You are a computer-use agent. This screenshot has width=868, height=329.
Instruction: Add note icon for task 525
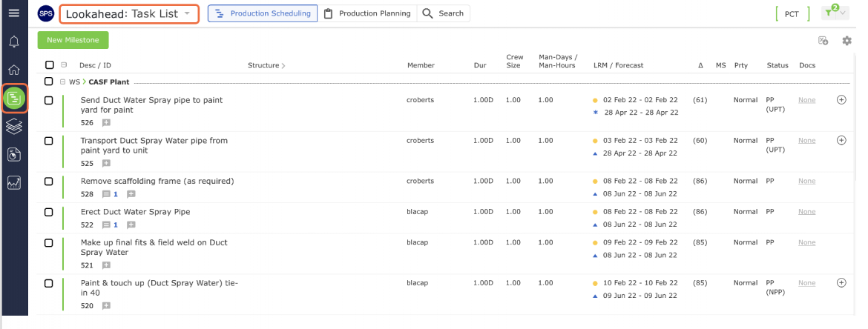tap(106, 163)
